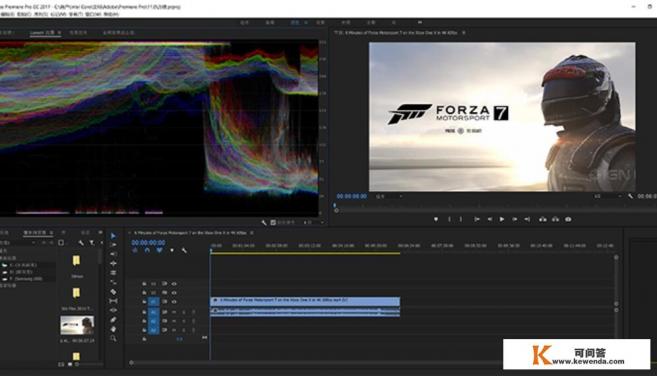Image resolution: width=657 pixels, height=376 pixels.
Task: Switch to Effect Controls tab
Action: 78,32
